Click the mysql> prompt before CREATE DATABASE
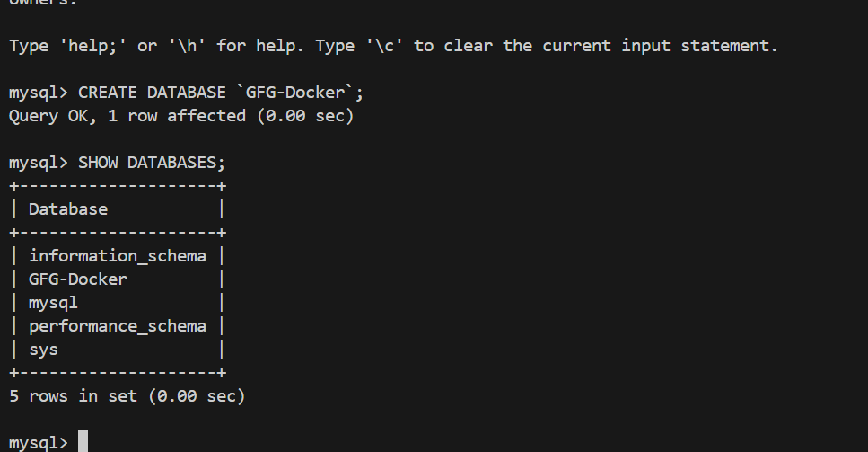This screenshot has height=452, width=868. 38,93
